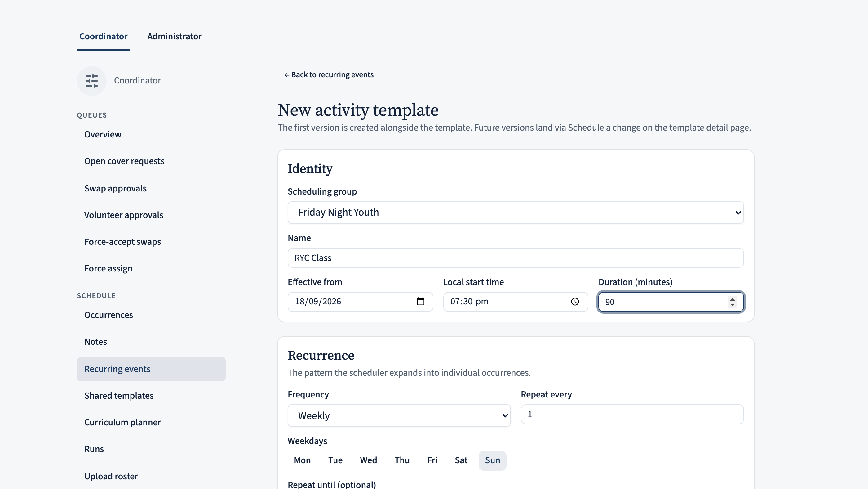The height and width of the screenshot is (489, 868).
Task: Open the Open cover requests queue
Action: (151, 161)
